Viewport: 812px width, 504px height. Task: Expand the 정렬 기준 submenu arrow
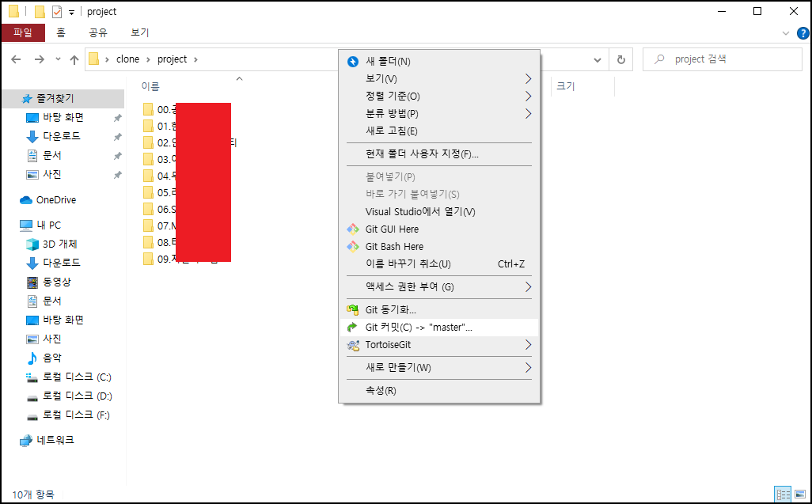click(528, 97)
